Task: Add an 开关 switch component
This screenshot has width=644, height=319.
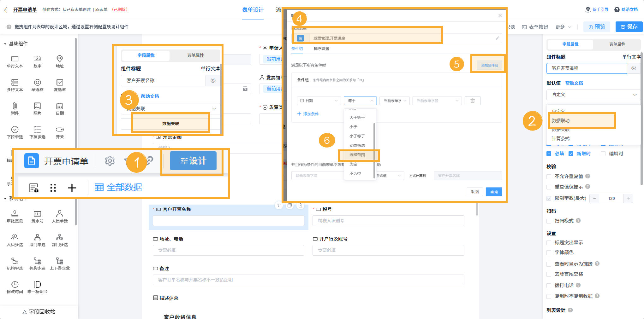Action: 60,132
